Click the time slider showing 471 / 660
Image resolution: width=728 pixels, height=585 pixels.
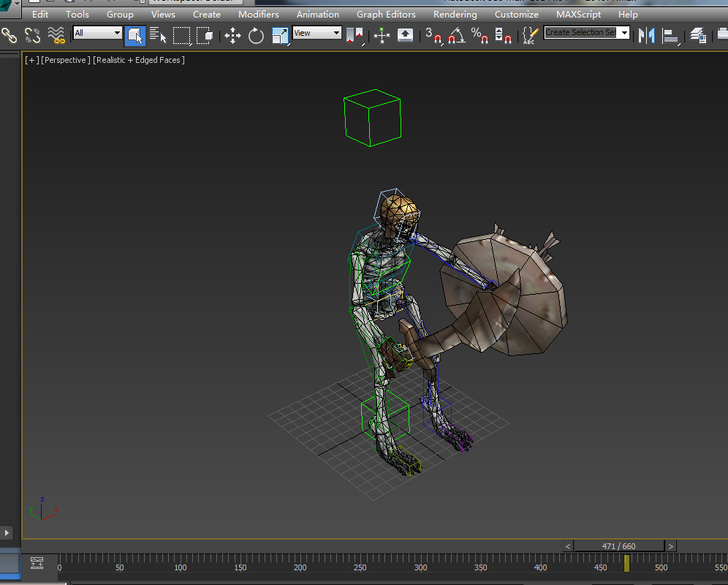[618, 546]
